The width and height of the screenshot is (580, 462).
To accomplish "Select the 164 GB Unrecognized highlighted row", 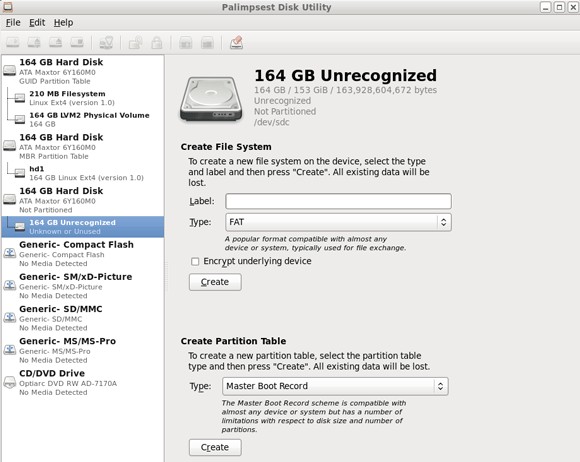I will pos(82,227).
